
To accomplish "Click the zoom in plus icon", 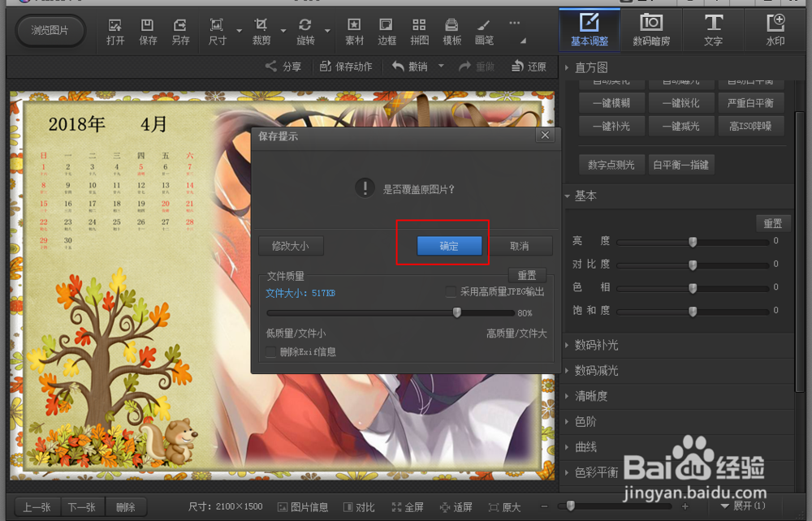I will point(685,506).
